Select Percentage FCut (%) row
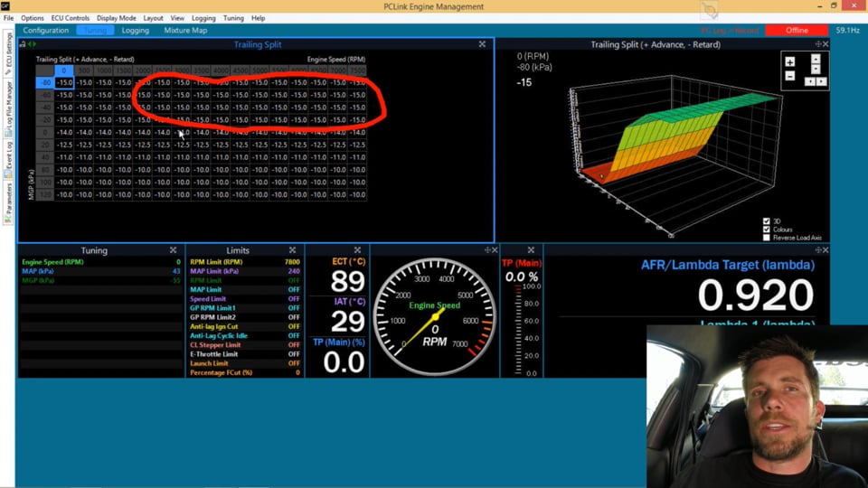Screen dimensions: 868x488 [245, 373]
